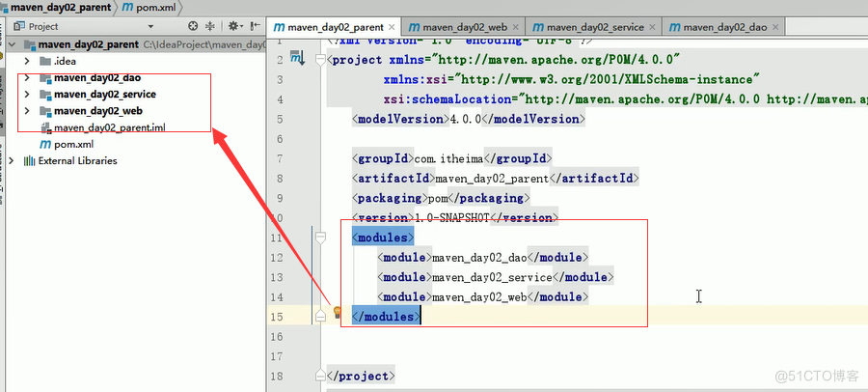This screenshot has height=392, width=868.
Task: Click maven_day02_parent in the breadcrumb bar
Action: pos(61,8)
